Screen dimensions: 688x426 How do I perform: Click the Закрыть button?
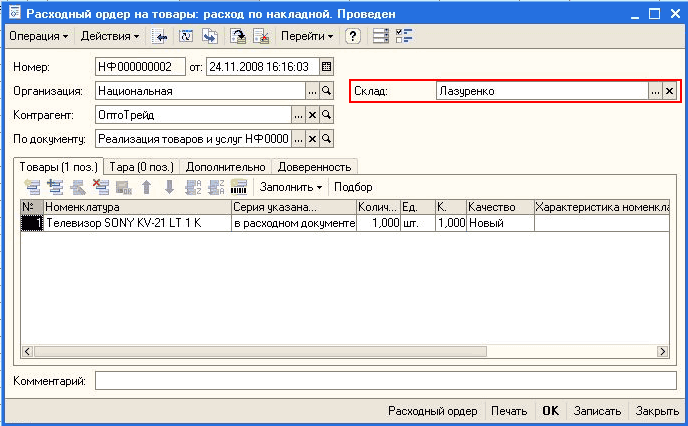click(657, 411)
